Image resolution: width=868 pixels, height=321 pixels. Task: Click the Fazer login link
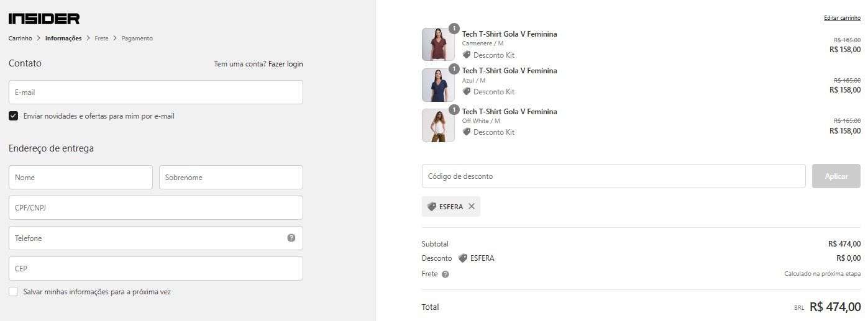click(x=286, y=64)
